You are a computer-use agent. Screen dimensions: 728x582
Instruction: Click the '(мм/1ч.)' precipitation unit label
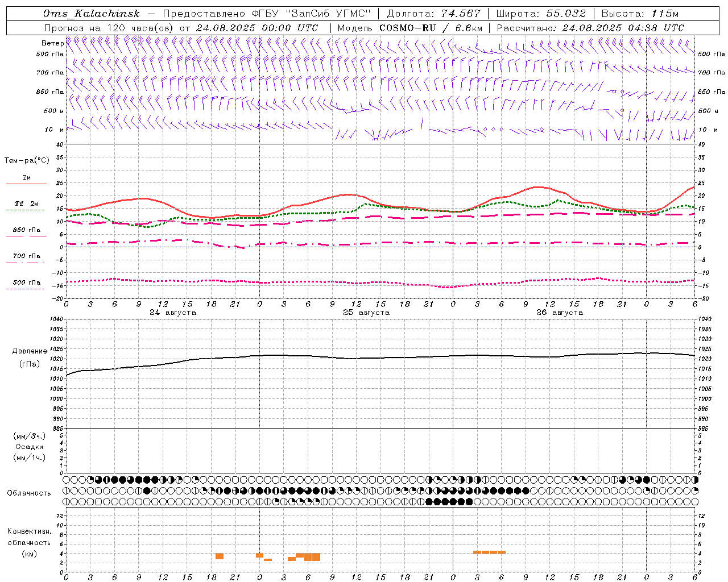point(30,458)
